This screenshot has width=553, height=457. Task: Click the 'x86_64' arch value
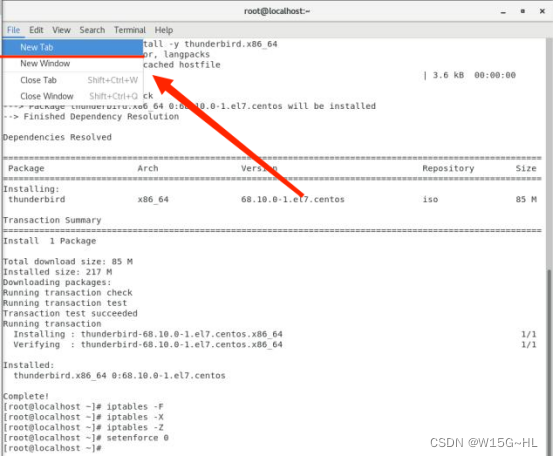(153, 199)
